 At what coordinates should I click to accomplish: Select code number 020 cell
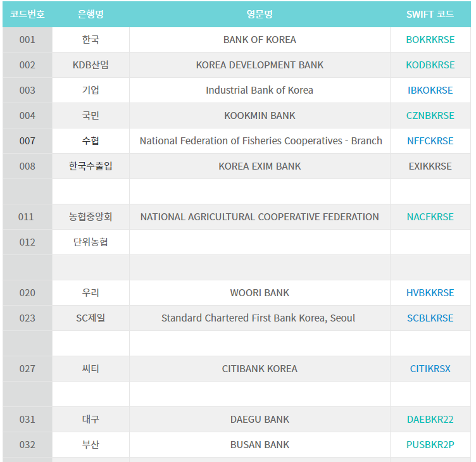pos(27,292)
